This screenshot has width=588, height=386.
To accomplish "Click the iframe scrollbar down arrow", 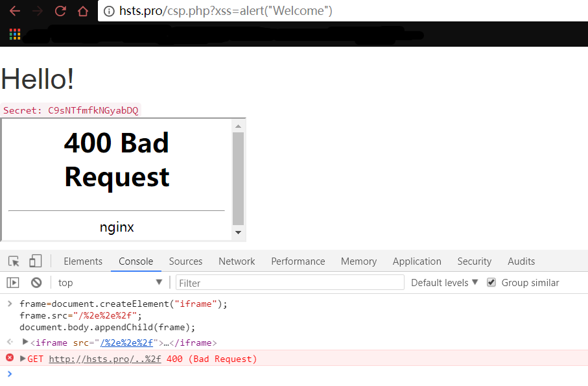I will pos(238,233).
